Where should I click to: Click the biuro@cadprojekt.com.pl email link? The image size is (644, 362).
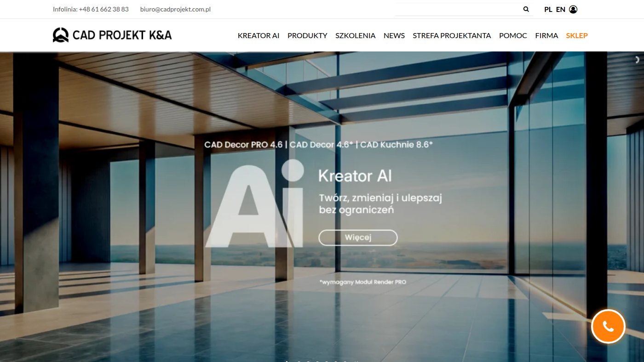coord(175,9)
